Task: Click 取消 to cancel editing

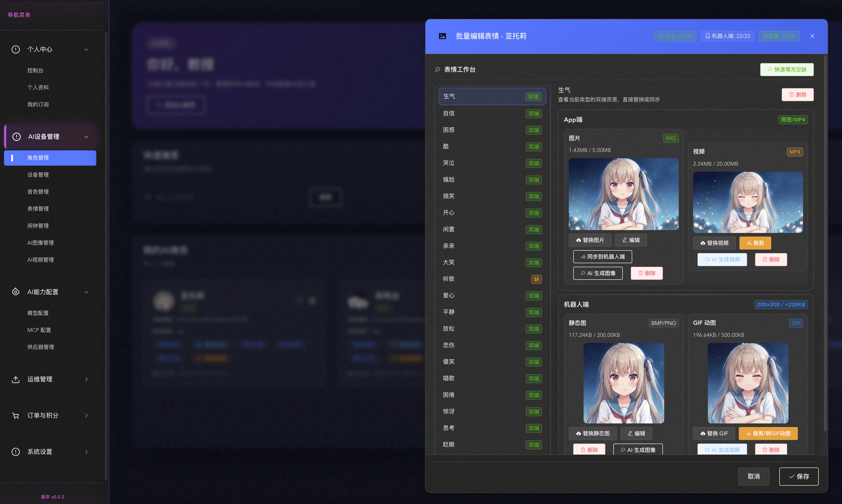Action: pos(753,476)
